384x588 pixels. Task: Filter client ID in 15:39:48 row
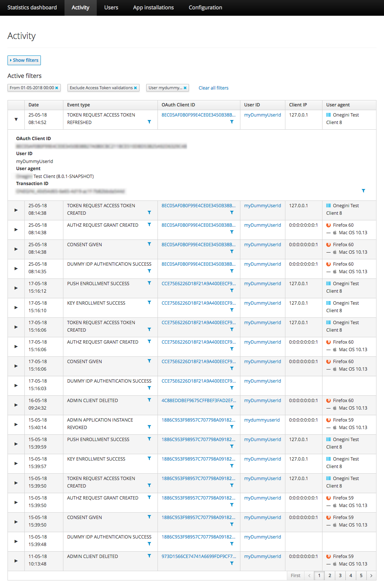click(232, 544)
